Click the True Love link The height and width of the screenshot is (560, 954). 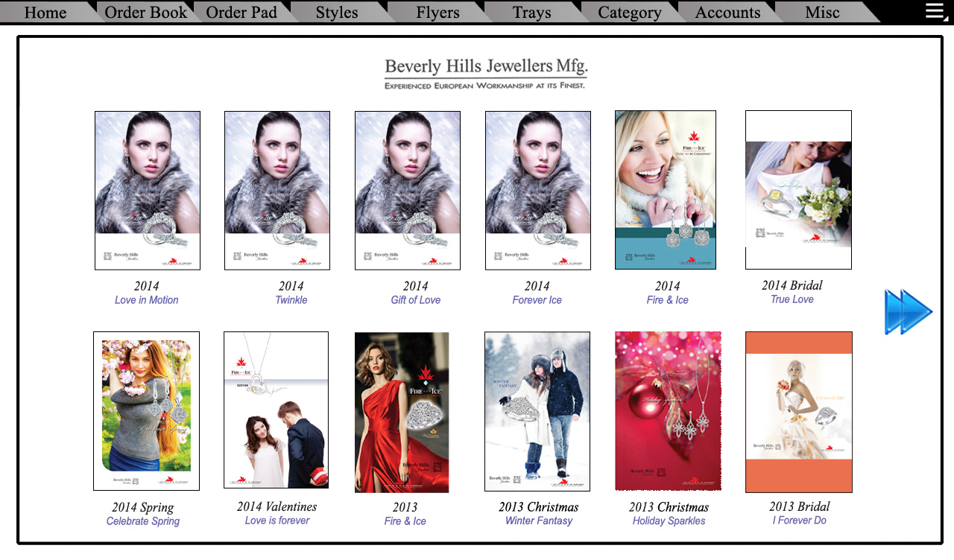coord(792,299)
